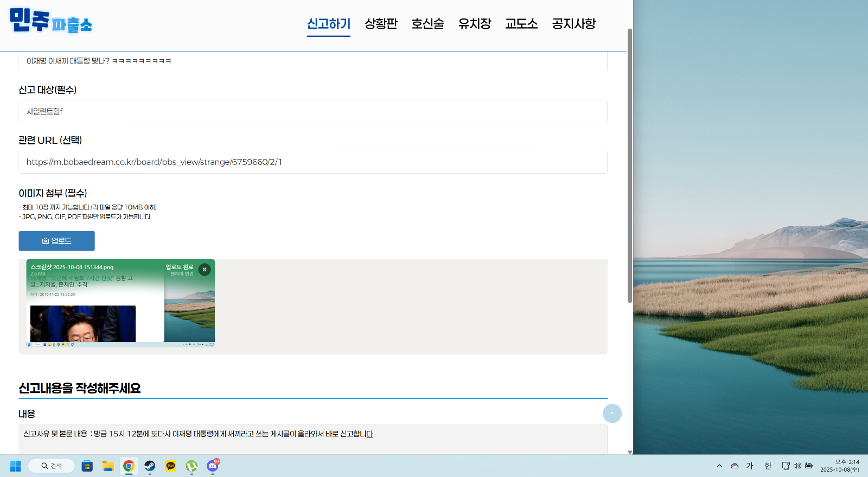
Task: View the 공지사항 page
Action: [573, 24]
